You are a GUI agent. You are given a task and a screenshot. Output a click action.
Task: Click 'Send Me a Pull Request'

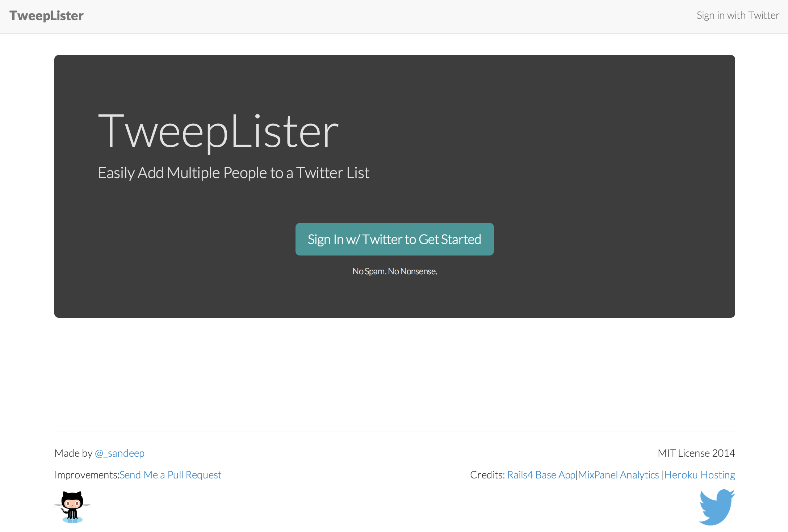pyautogui.click(x=171, y=474)
